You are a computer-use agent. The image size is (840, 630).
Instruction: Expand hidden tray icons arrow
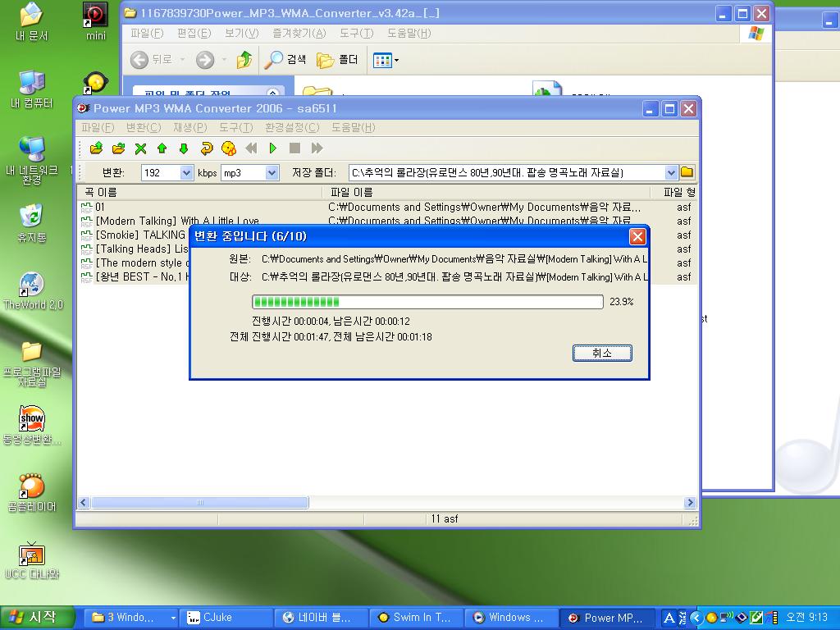(x=696, y=618)
